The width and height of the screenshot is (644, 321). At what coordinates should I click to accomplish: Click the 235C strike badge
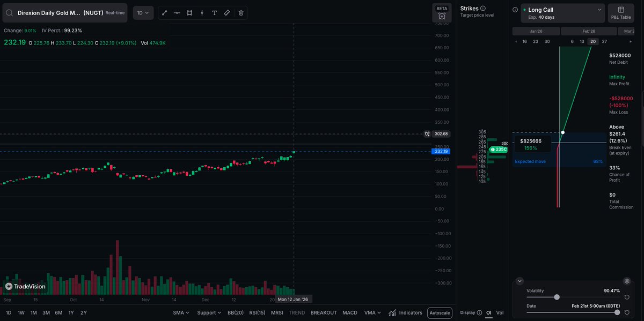tap(499, 150)
